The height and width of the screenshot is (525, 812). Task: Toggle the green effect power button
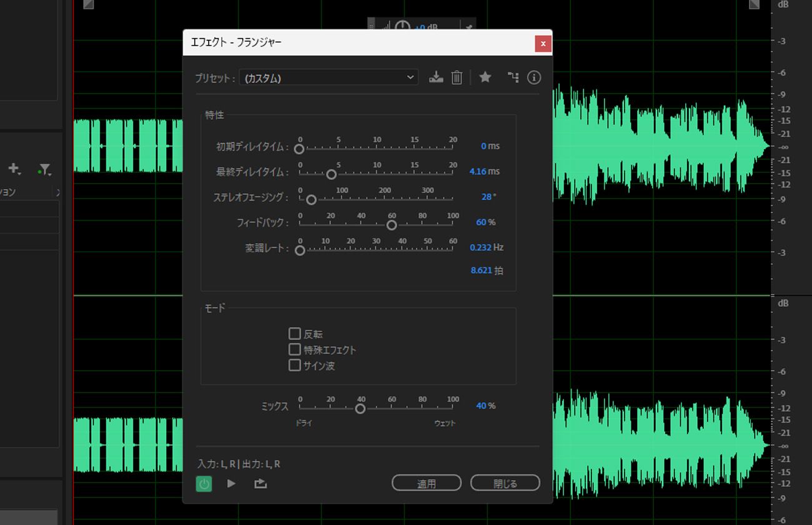coord(204,483)
